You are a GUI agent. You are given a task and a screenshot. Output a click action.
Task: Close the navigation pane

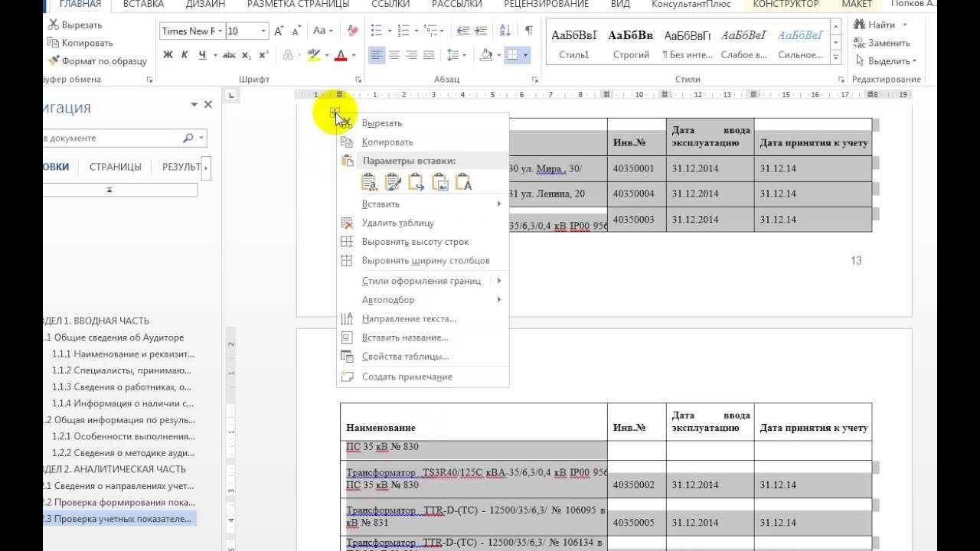pos(208,105)
